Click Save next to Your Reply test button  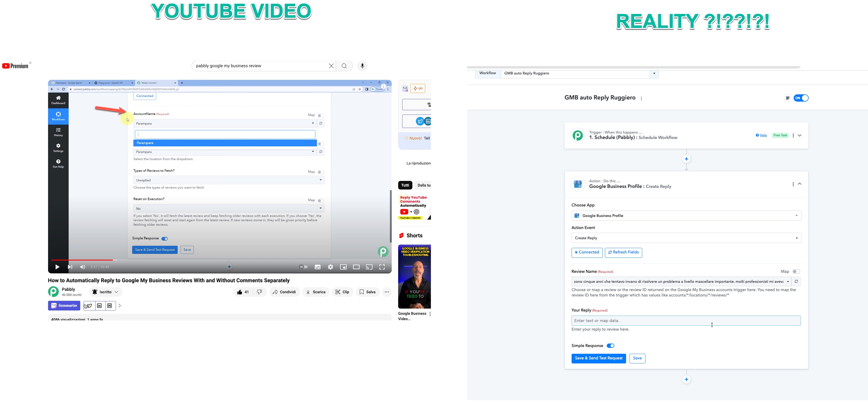click(637, 358)
